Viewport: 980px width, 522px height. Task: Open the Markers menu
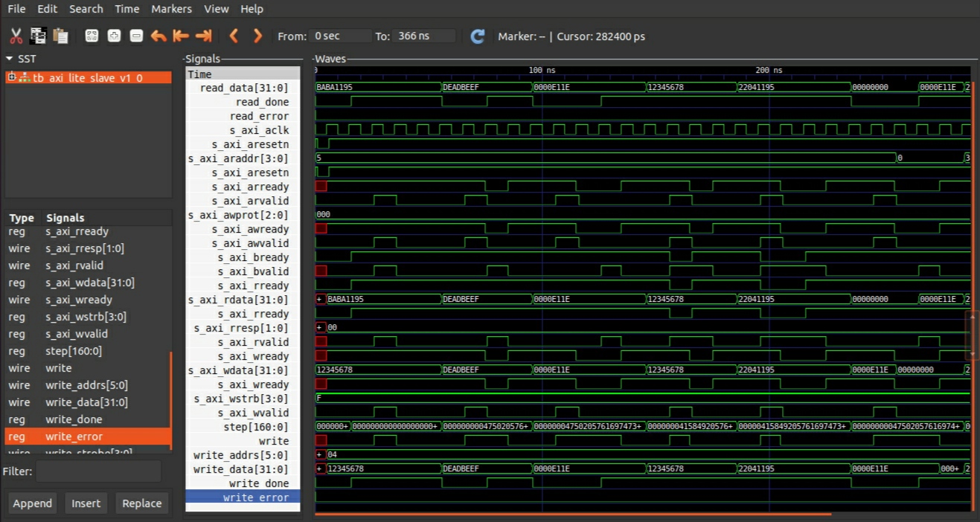tap(171, 9)
